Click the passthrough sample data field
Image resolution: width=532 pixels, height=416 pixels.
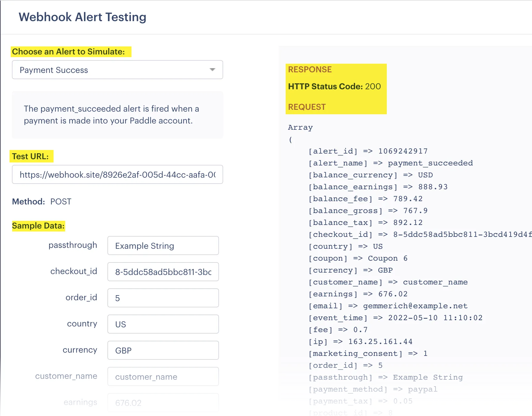pyautogui.click(x=163, y=245)
